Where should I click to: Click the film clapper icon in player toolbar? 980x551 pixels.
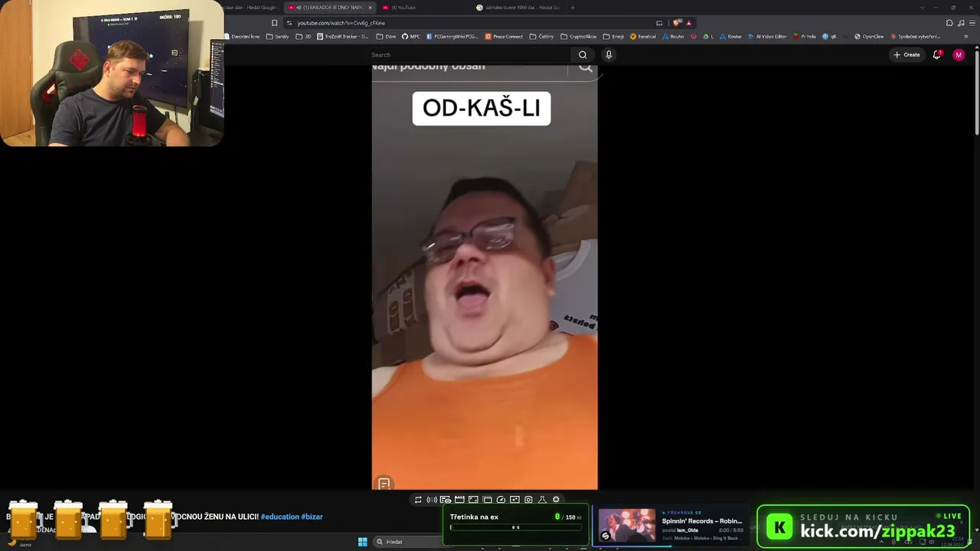(x=459, y=500)
